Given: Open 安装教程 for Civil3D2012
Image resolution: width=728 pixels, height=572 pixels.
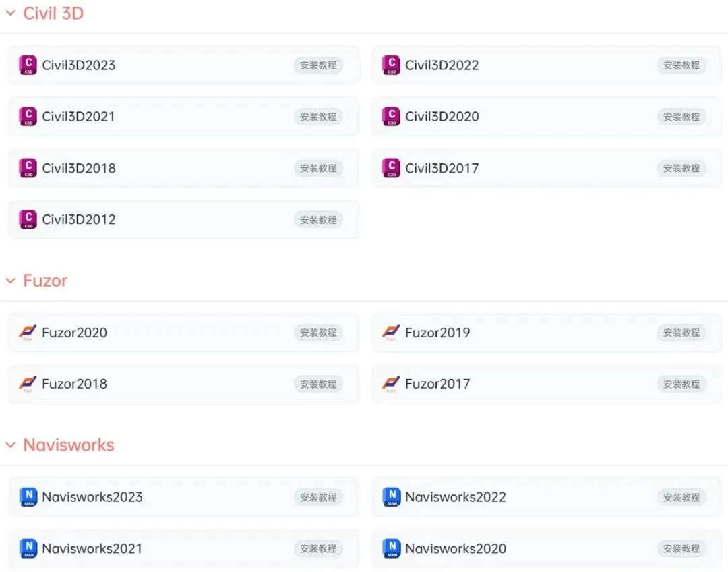Looking at the screenshot, I should click(x=318, y=219).
